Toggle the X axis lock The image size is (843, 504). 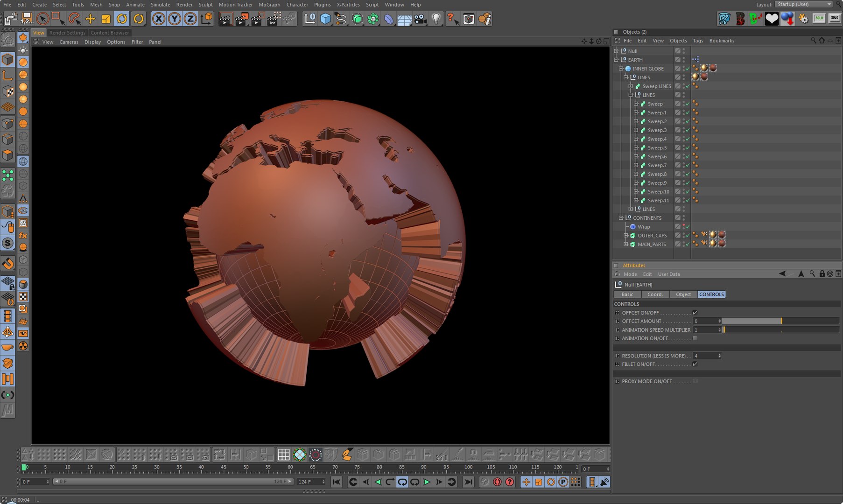point(159,19)
